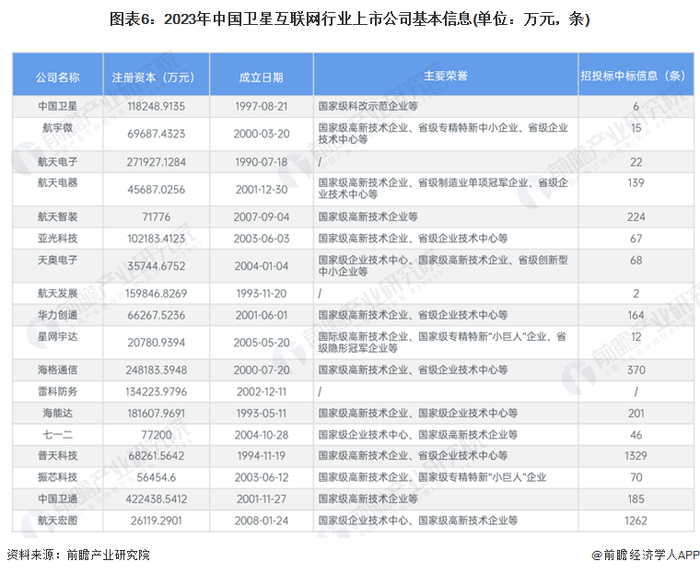700x574 pixels.
Task: Select the 海能达 company name cell
Action: (58, 413)
